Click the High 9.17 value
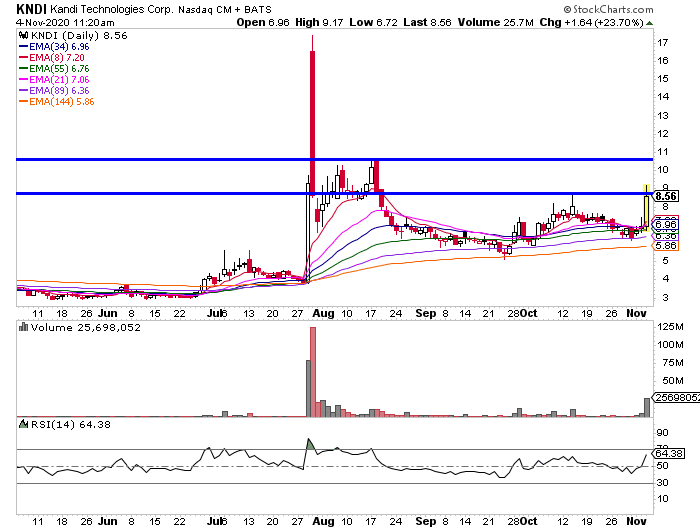 point(319,22)
